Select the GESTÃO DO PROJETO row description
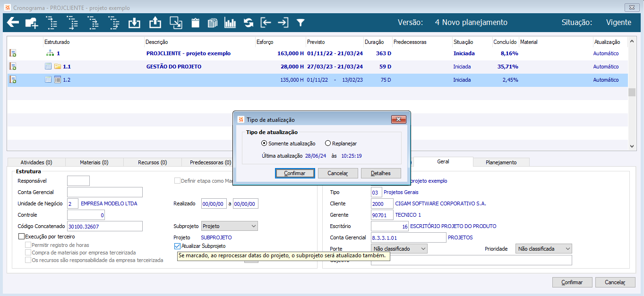The image size is (644, 296). [174, 67]
